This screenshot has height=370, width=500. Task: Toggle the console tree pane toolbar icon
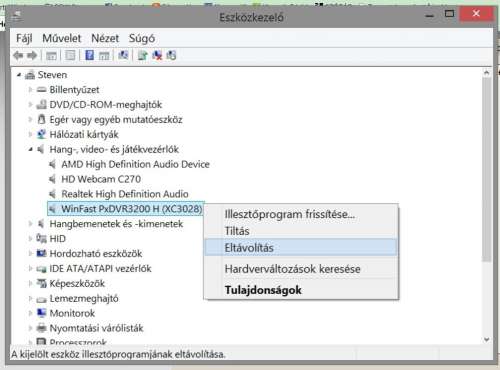coord(51,56)
